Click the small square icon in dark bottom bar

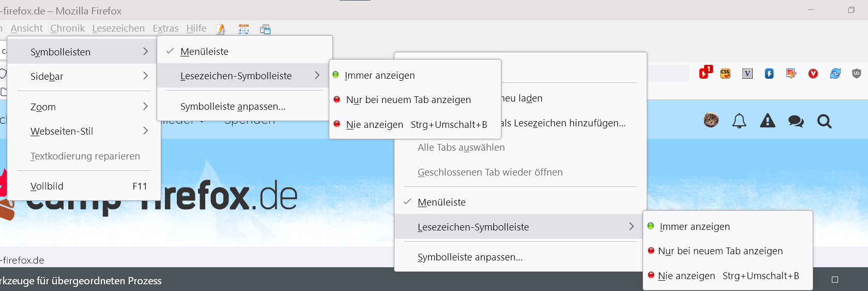point(834,280)
